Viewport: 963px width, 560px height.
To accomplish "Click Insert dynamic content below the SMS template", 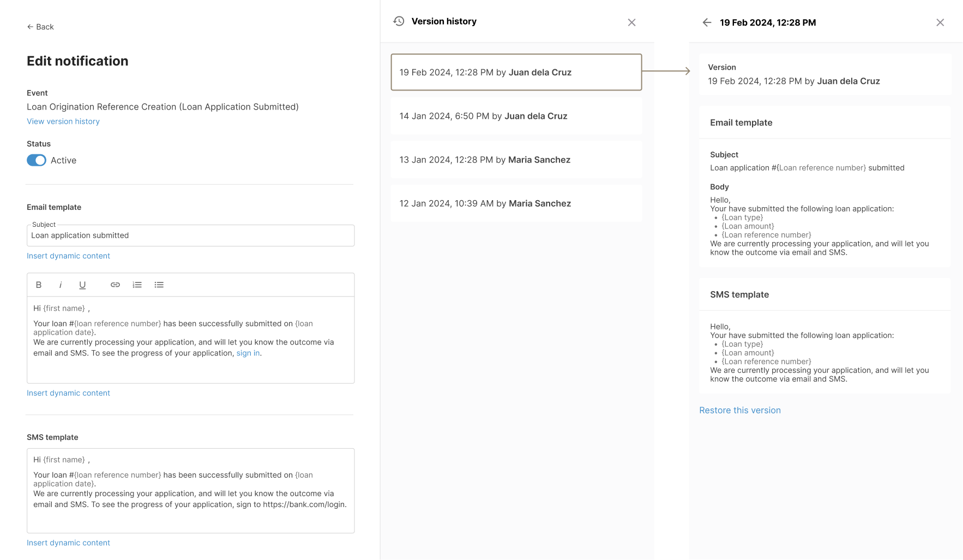I will [x=68, y=543].
